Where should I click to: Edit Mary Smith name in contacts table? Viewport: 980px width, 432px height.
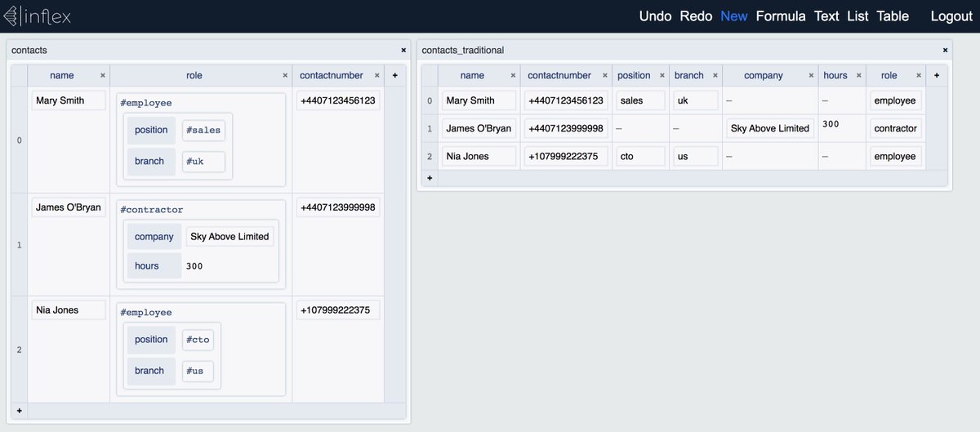pyautogui.click(x=69, y=100)
